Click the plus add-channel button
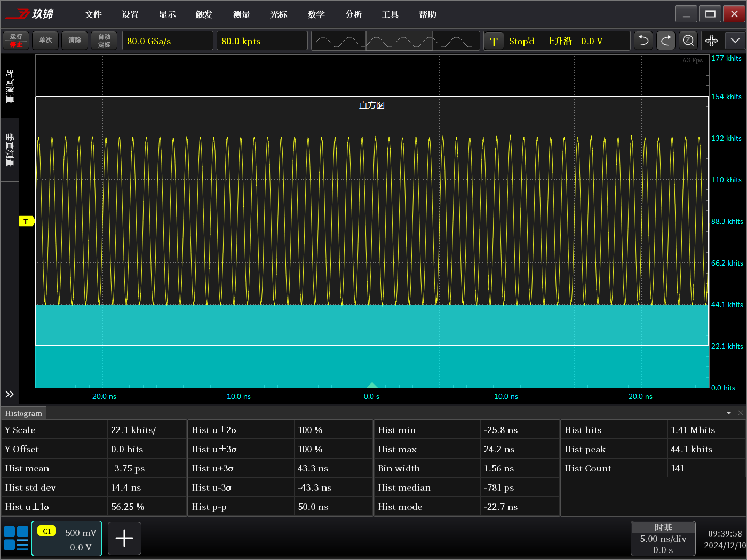 [124, 539]
